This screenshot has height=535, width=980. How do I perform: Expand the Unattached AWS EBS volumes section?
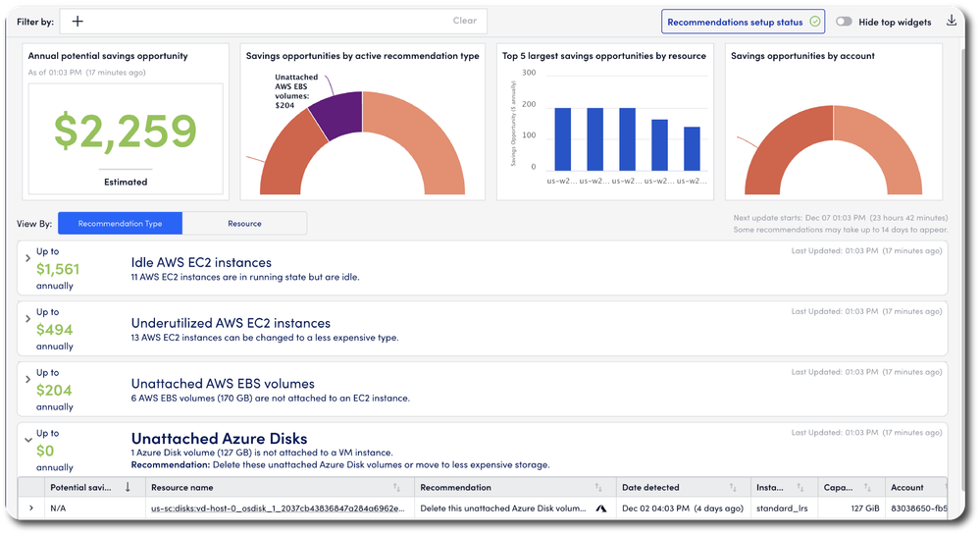click(x=27, y=380)
